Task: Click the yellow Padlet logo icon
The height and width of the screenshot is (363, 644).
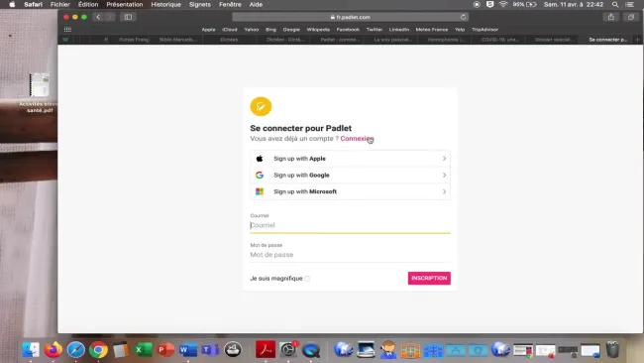Action: pyautogui.click(x=261, y=106)
